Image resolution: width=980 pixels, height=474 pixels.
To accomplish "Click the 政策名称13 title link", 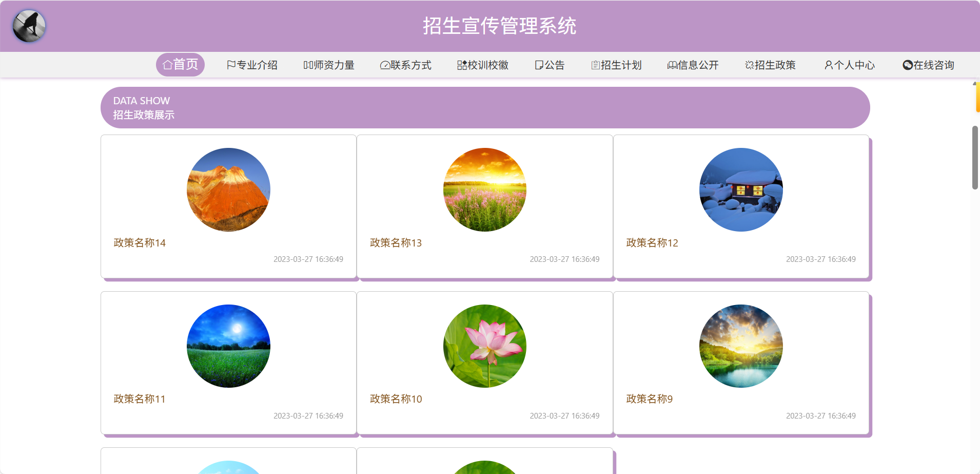I will click(x=396, y=242).
